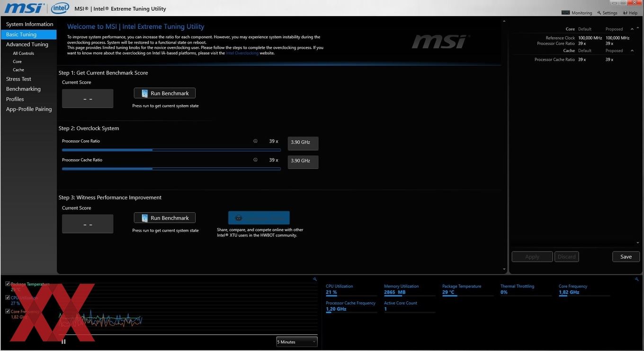Click the Processor Cache Ratio row in proposed panel
Image resolution: width=644 pixels, height=351 pixels.
[573, 60]
